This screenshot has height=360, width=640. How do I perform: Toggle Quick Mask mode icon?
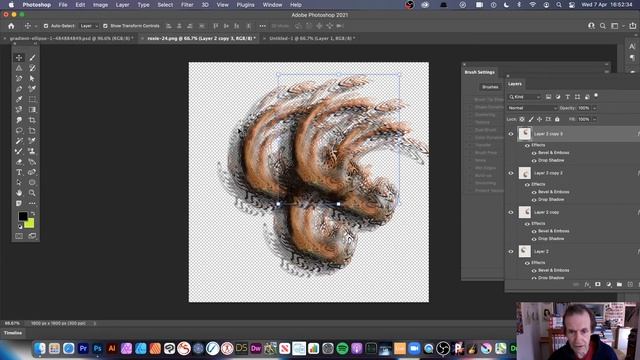tap(19, 236)
